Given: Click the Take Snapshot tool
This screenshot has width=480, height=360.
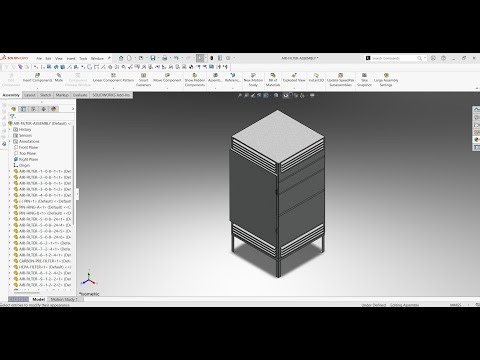Looking at the screenshot, I should coord(364,80).
